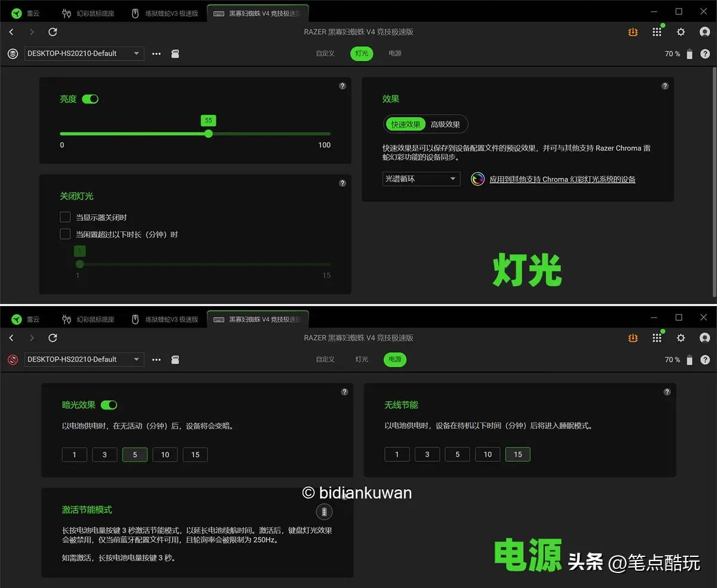Click the battery icon in the 激活节能模式 panel
717x588 pixels.
324,512
